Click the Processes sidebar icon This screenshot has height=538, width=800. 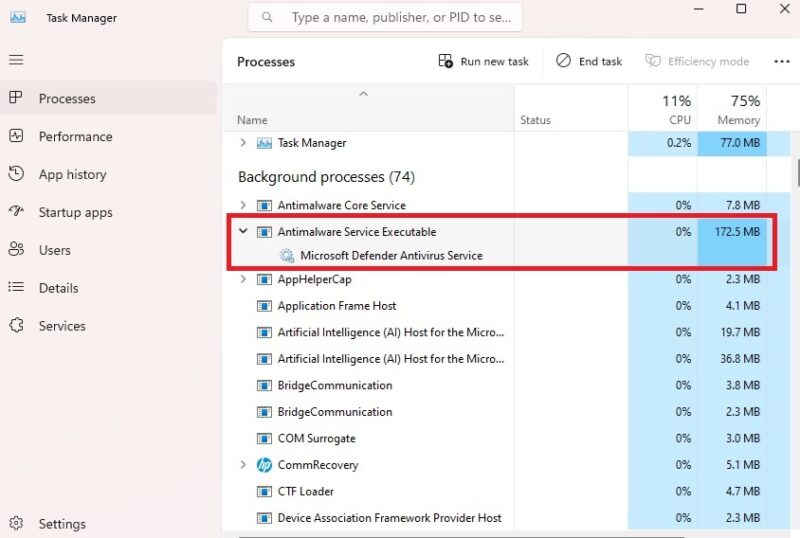tap(16, 97)
